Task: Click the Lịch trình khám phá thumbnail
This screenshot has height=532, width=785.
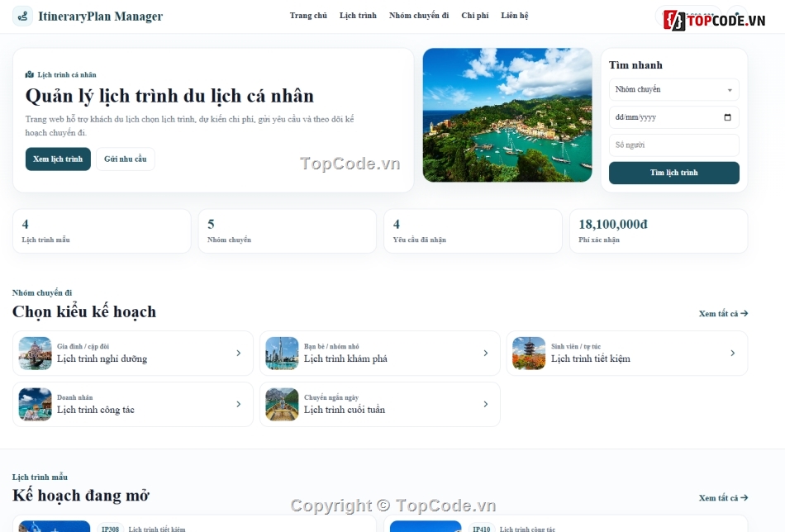Action: click(x=282, y=354)
